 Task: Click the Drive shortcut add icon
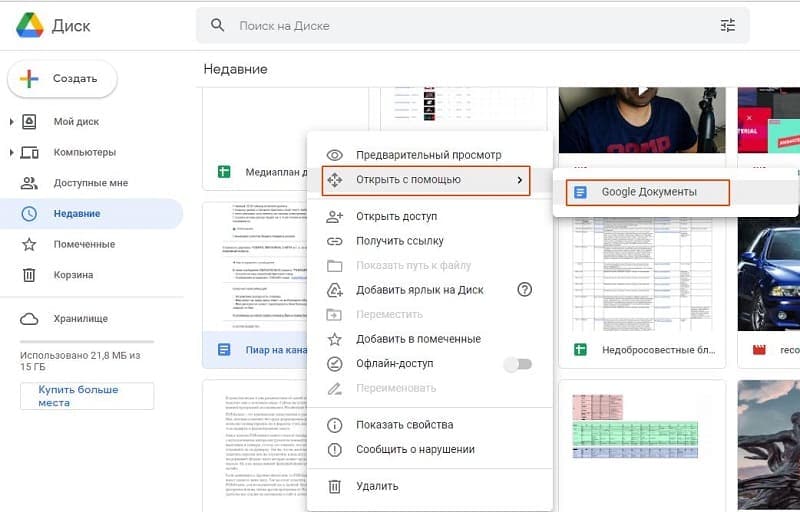pos(334,290)
